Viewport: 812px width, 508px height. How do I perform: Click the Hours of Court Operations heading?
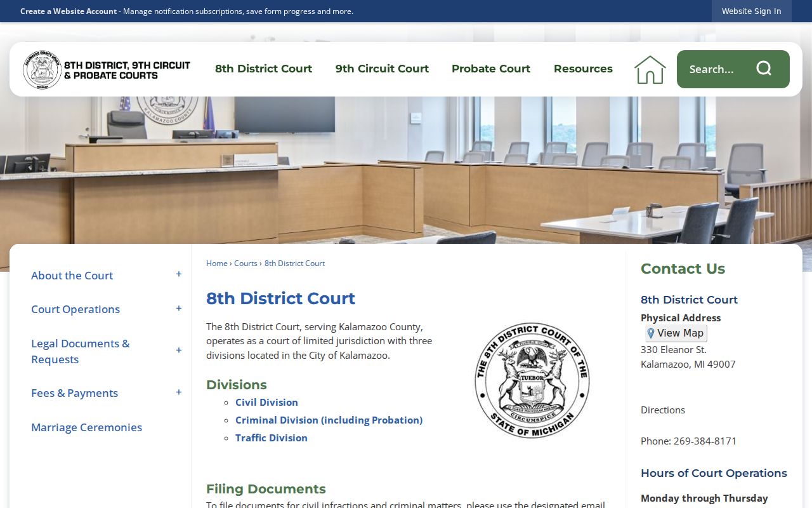[714, 473]
